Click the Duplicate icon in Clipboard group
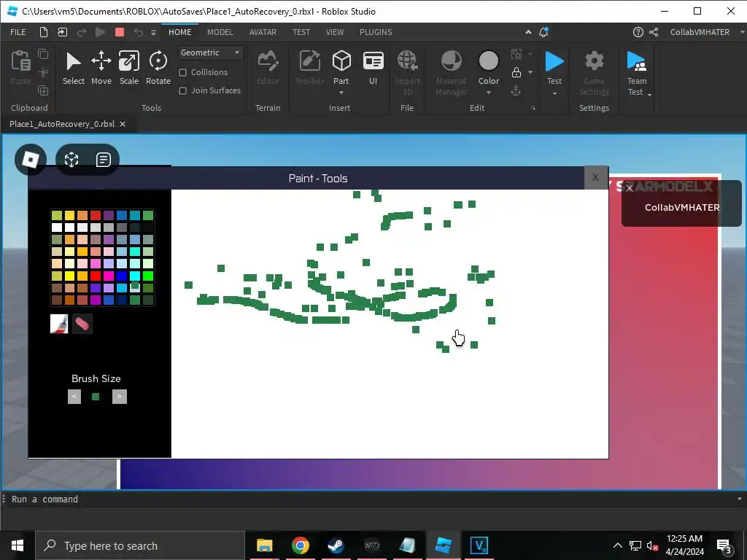 (43, 90)
